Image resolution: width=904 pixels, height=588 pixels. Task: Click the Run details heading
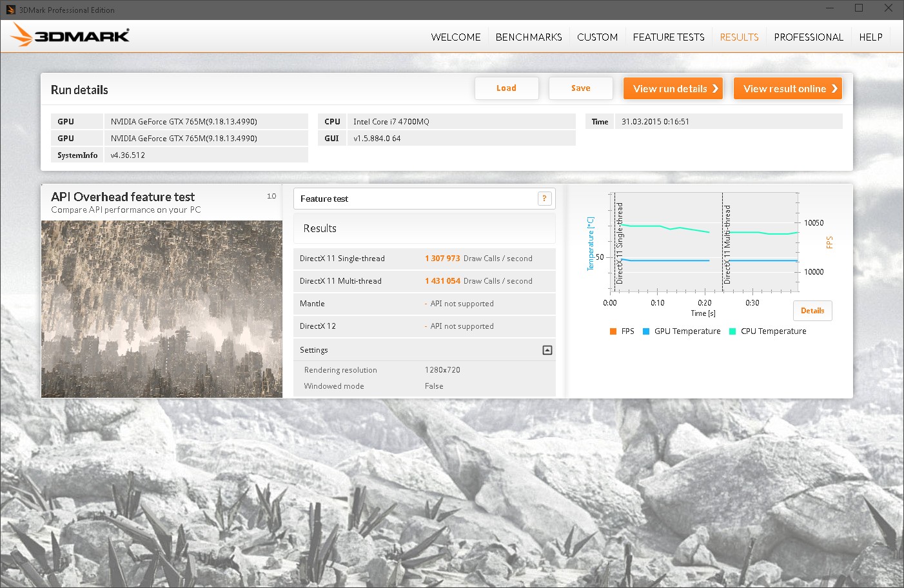[79, 90]
